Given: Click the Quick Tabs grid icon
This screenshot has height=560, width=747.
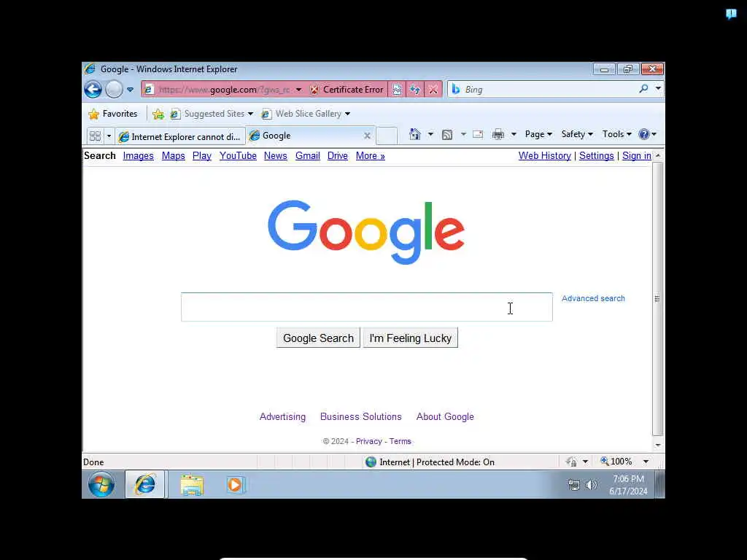Looking at the screenshot, I should pos(95,136).
